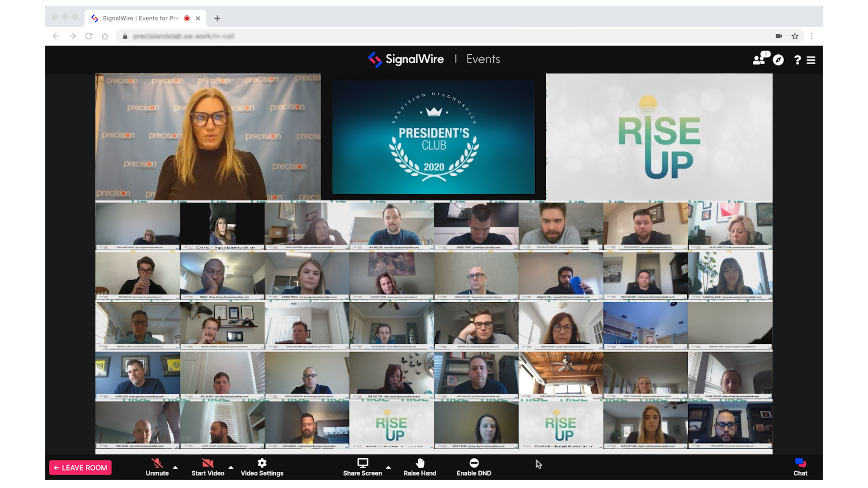Open a new browser tab

click(217, 18)
